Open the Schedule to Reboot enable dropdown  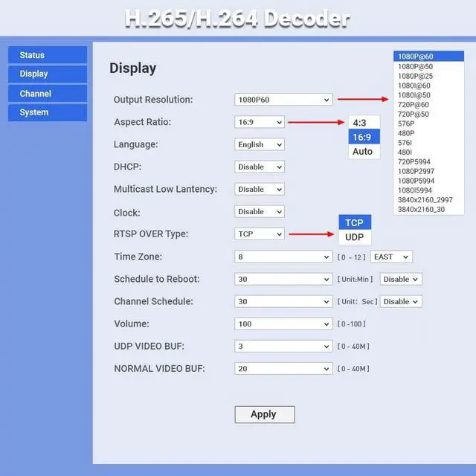click(x=401, y=279)
